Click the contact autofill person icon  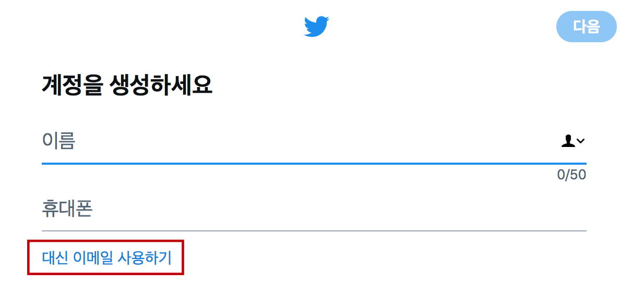(x=568, y=141)
